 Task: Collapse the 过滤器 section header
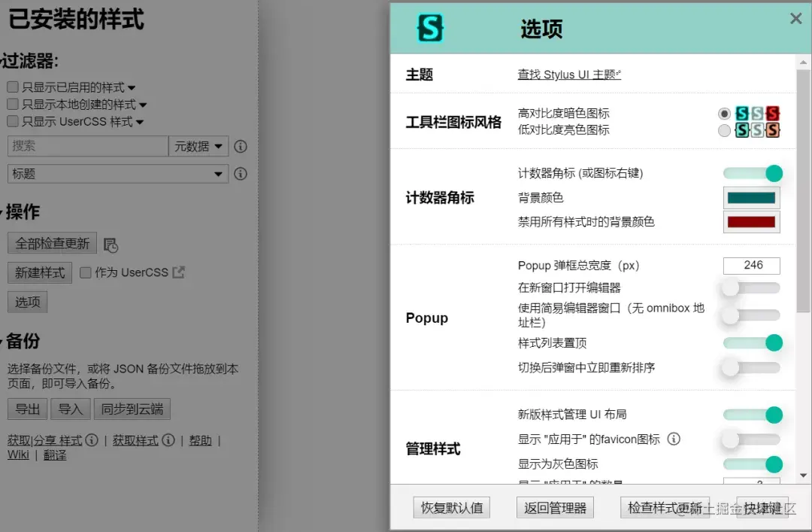pyautogui.click(x=29, y=61)
